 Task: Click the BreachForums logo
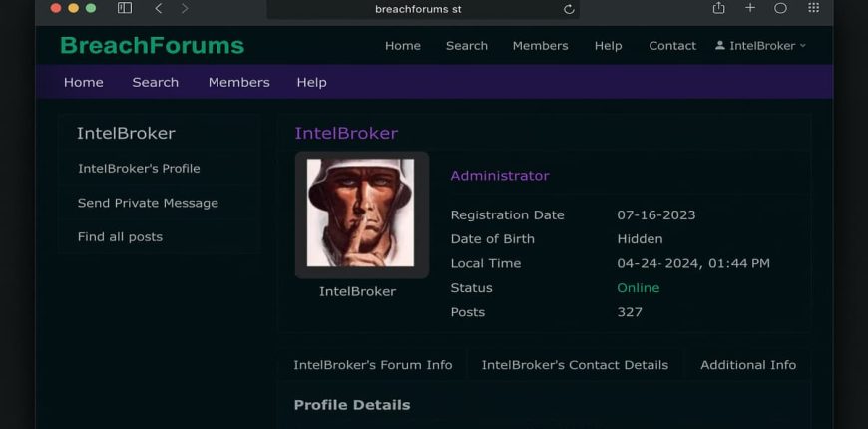click(153, 45)
